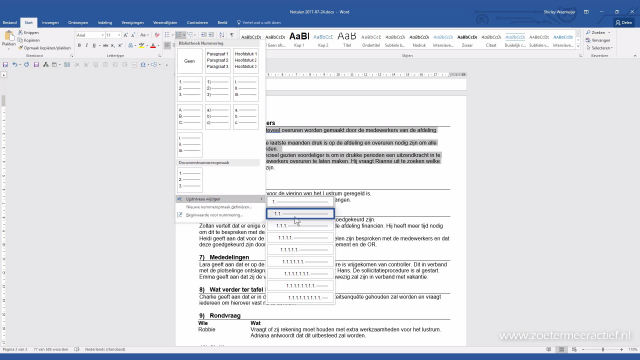Select the Paragraaf 1 2 3 numbering format

point(218,61)
